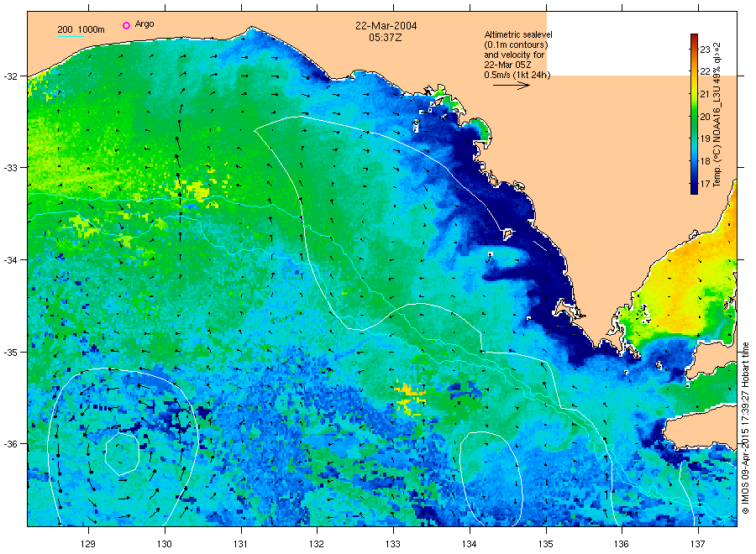Screen dimensions: 756x554
Task: Click the 0.5m/s (1kt 24h) scale text
Action: click(x=517, y=75)
